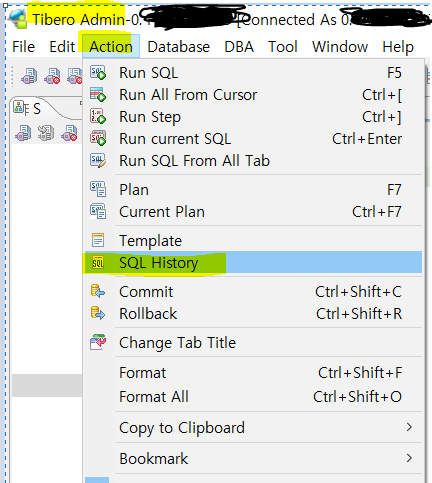
Task: Click the panel's greyed reconnect icon
Action: (46, 133)
